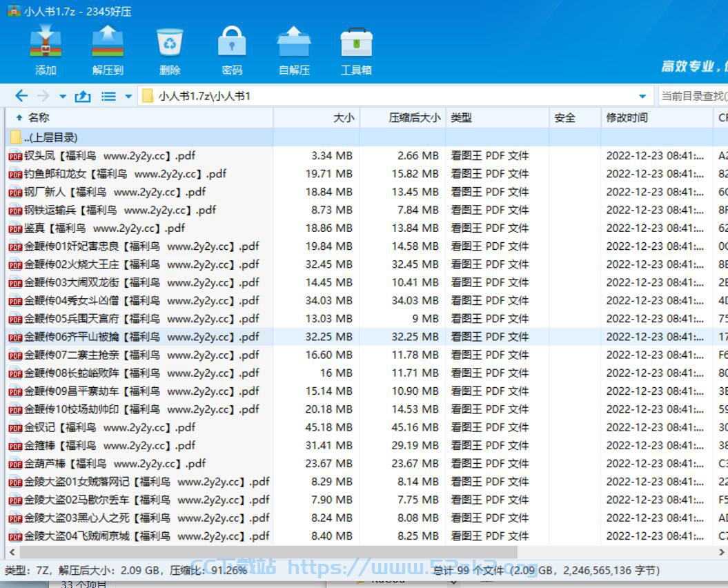The image size is (728, 588).
Task: Click the list view mode icon
Action: pos(108,96)
